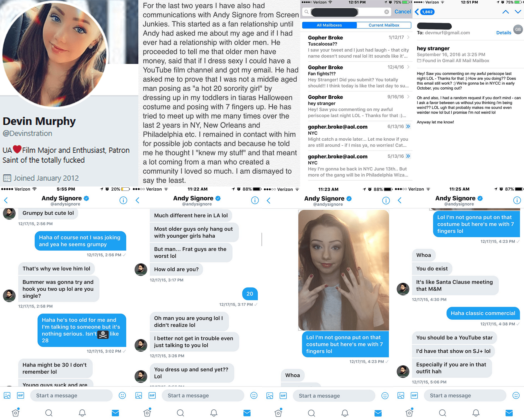Clear the mail search field text
Screen dimensions: 524x420
point(386,12)
